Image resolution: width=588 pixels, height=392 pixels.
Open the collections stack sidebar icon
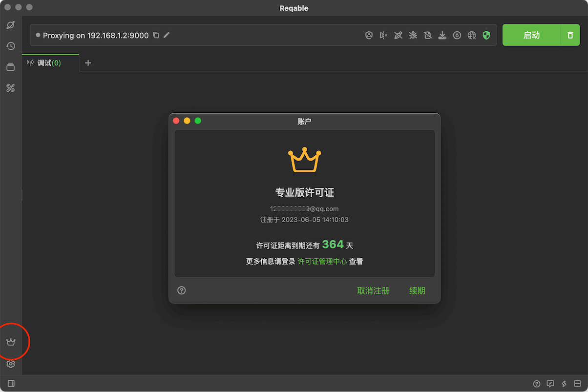(10, 67)
